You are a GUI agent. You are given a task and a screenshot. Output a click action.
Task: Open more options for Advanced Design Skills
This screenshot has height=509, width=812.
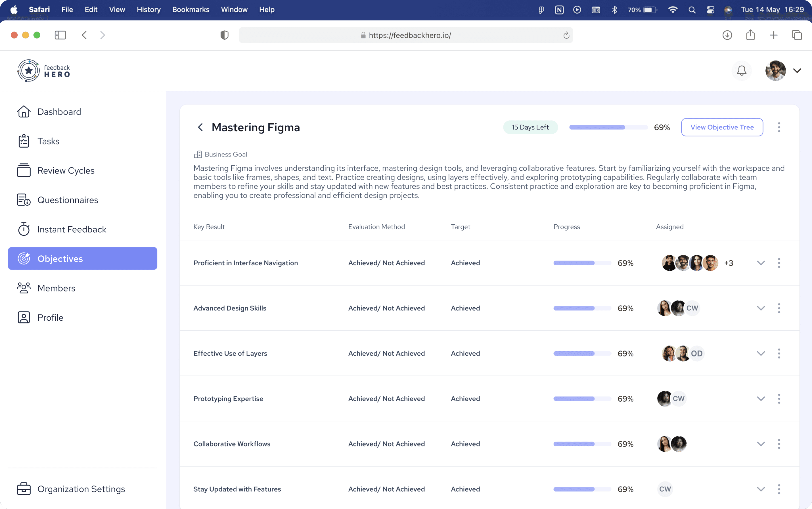click(779, 308)
